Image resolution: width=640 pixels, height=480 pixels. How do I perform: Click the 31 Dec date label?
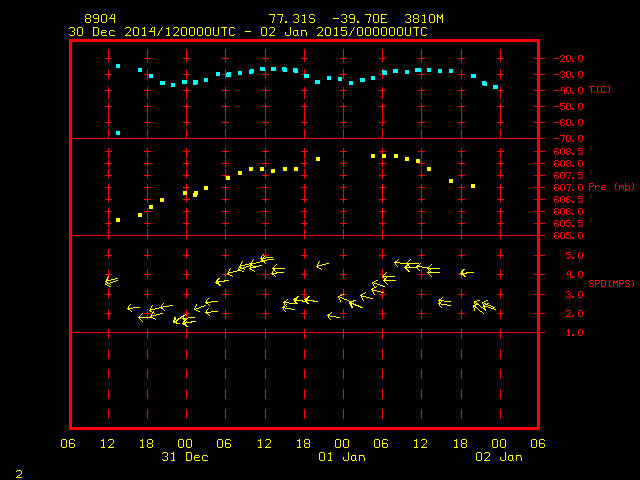tap(185, 457)
